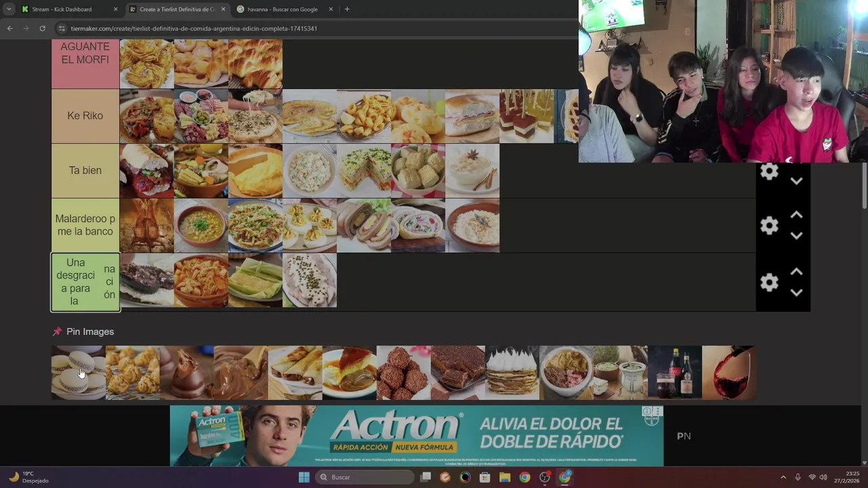The height and width of the screenshot is (488, 868).
Task: Pick the white macaron-style cookies image
Action: pos(79,373)
